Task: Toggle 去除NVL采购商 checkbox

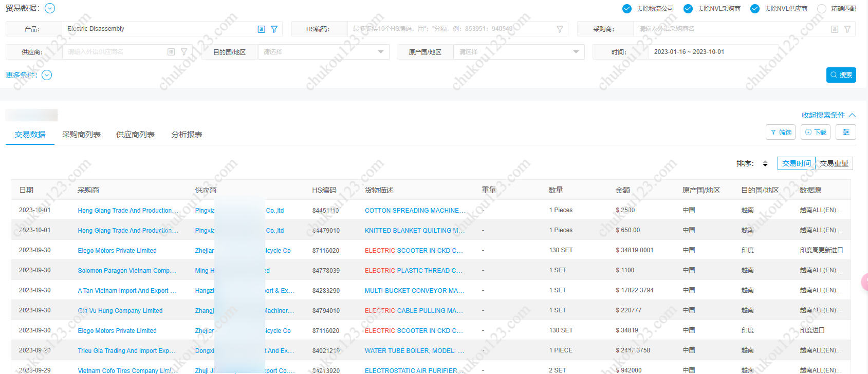Action: pyautogui.click(x=688, y=9)
